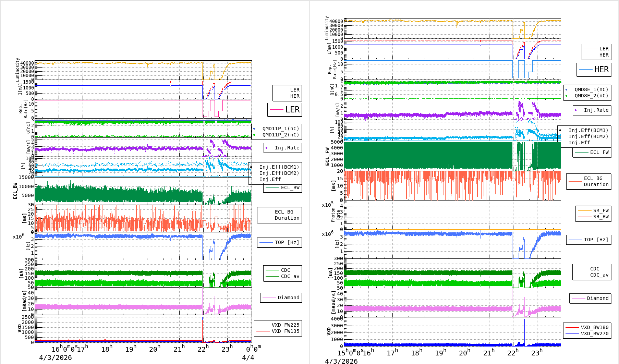Click the VXD_BW270 legend entry

tap(587, 333)
